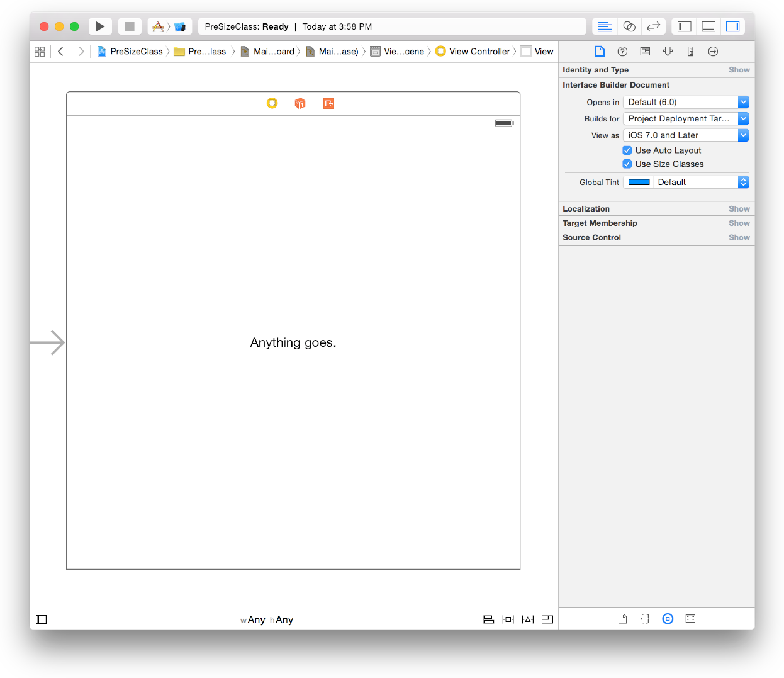Click the Run play button

pos(100,26)
